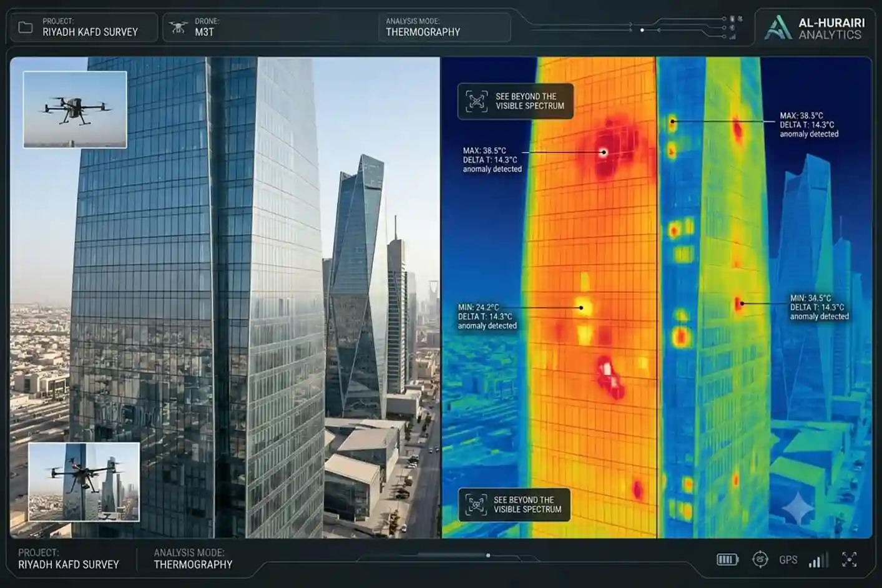
Task: Click the battery status icon
Action: (728, 559)
